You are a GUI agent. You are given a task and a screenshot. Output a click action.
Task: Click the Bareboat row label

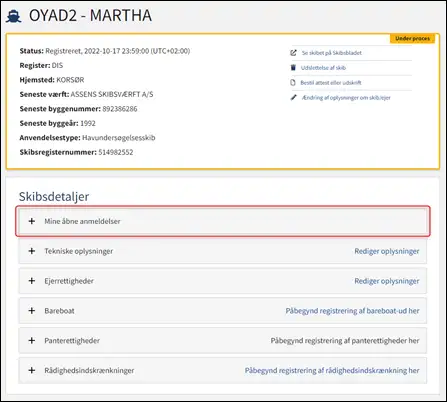click(x=59, y=311)
